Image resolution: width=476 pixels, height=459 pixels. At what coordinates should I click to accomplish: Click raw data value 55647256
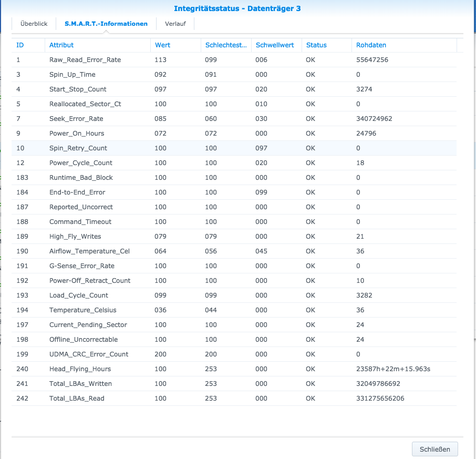tap(372, 60)
